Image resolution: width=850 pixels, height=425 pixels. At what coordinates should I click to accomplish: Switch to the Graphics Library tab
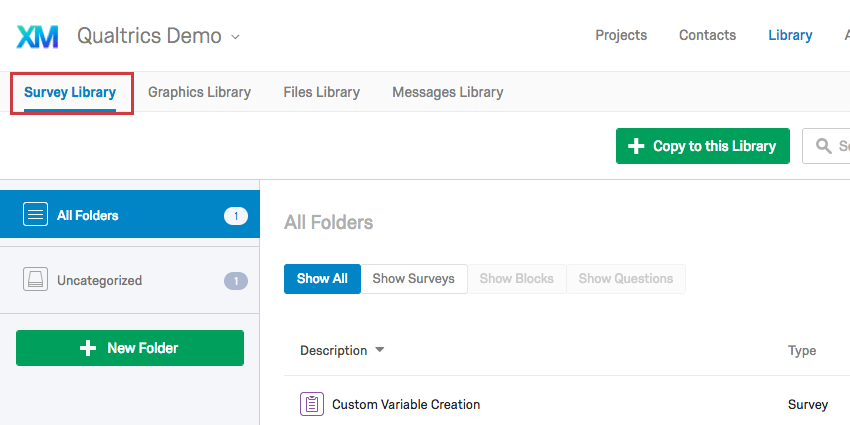199,92
